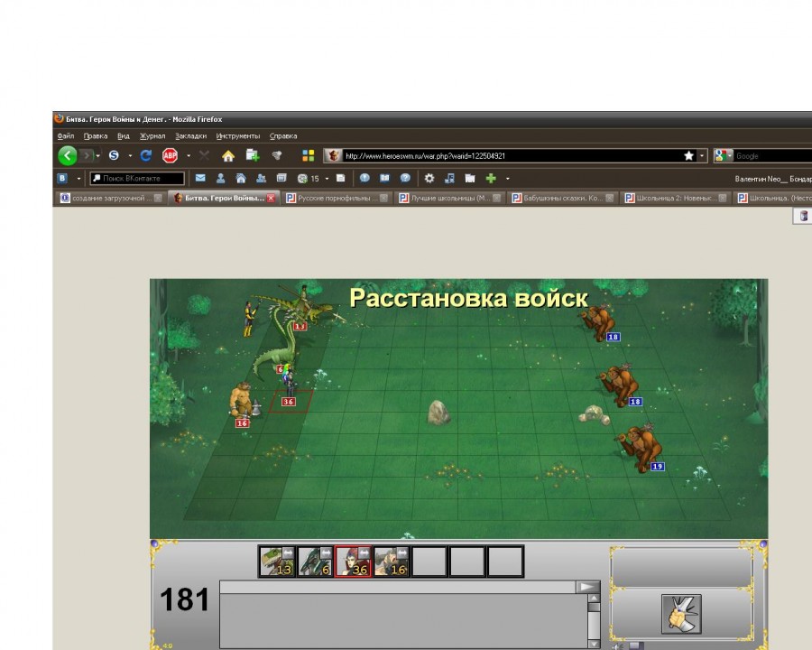Expand the dropdown beside the VK logo
812x650 pixels.
tap(78, 179)
